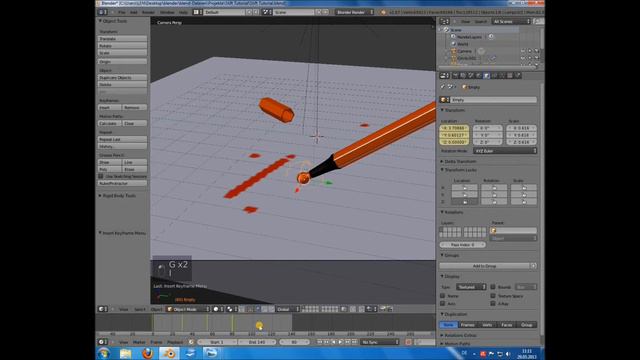Expand the Delta Transform panel
Viewport: 640px width, 360px height.
point(460,162)
